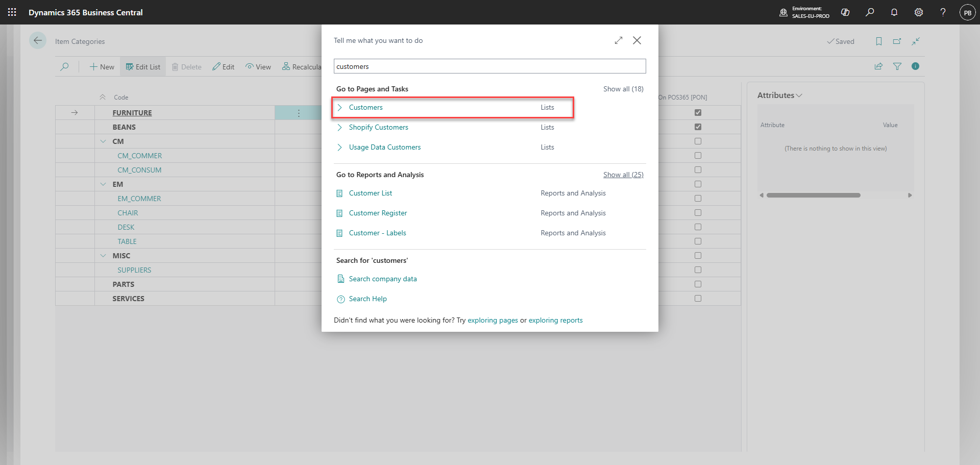980x465 pixels.
Task: Open notifications bell
Action: (x=894, y=12)
